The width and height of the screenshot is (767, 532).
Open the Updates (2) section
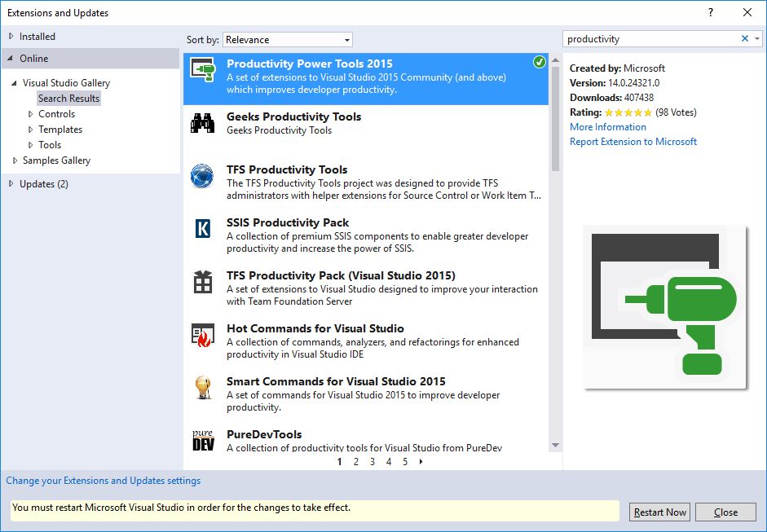click(x=44, y=184)
